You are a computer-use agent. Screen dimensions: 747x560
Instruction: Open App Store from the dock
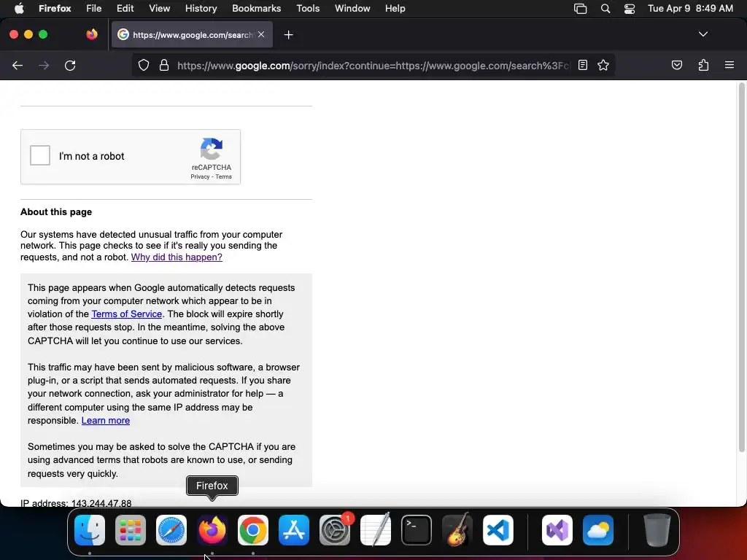pos(294,530)
